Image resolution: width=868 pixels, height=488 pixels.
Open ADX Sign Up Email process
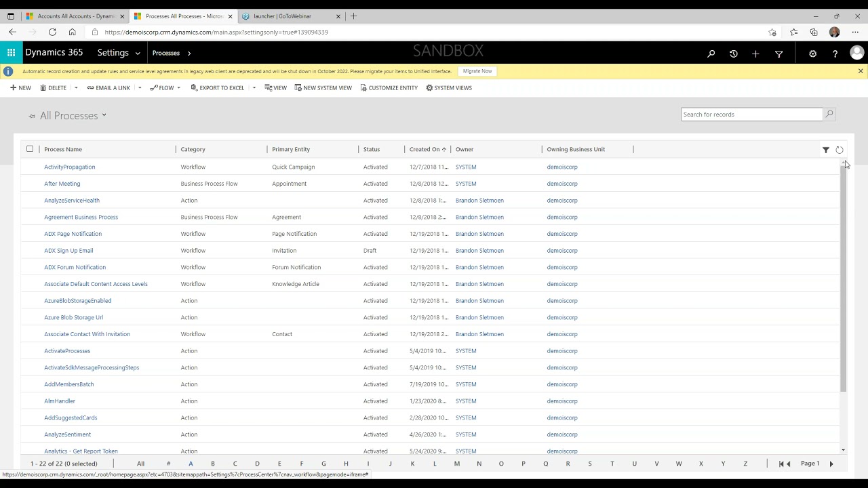68,251
